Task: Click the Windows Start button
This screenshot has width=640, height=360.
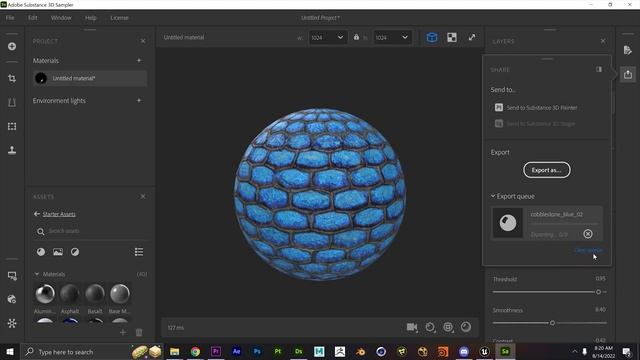Action: click(x=10, y=351)
